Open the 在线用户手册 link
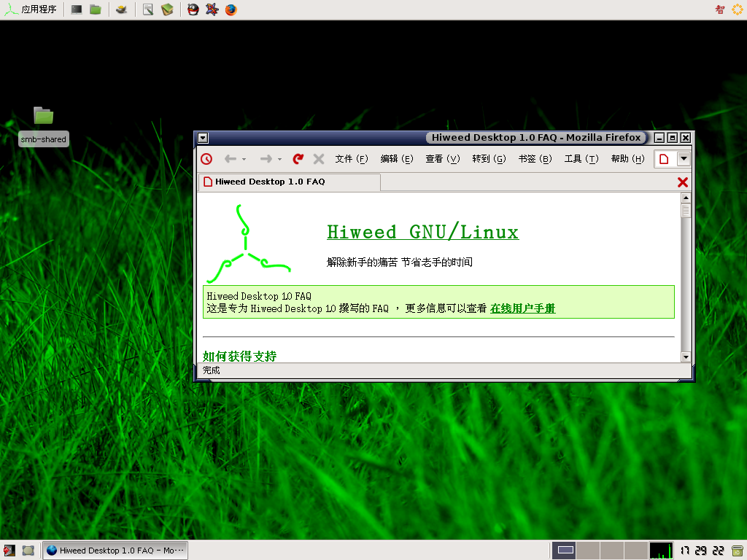Image resolution: width=747 pixels, height=560 pixels. tap(522, 308)
